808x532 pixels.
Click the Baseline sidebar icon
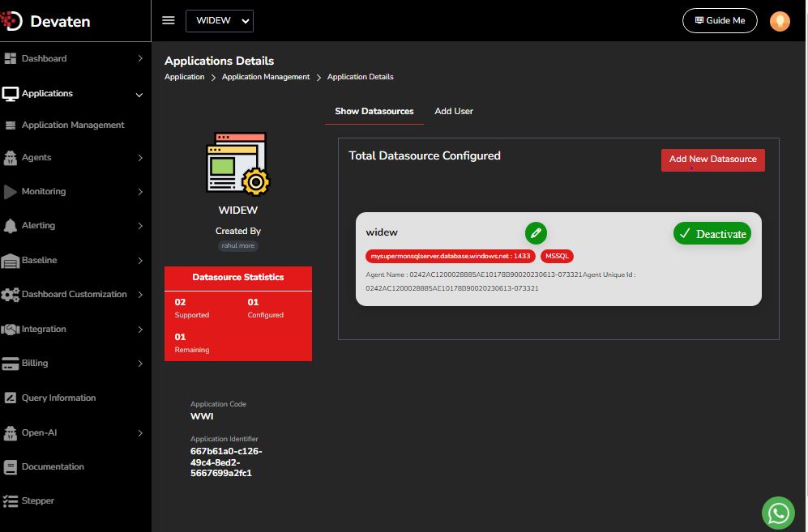tap(11, 261)
